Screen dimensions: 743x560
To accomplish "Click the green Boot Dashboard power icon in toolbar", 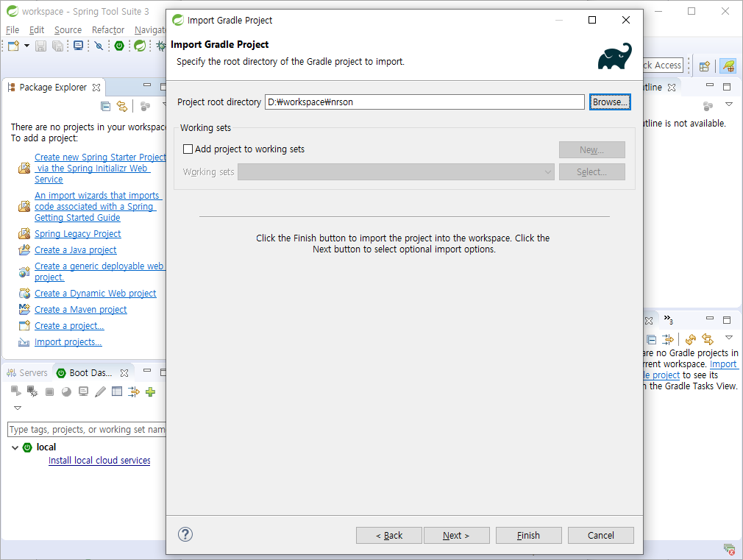I will tap(119, 46).
